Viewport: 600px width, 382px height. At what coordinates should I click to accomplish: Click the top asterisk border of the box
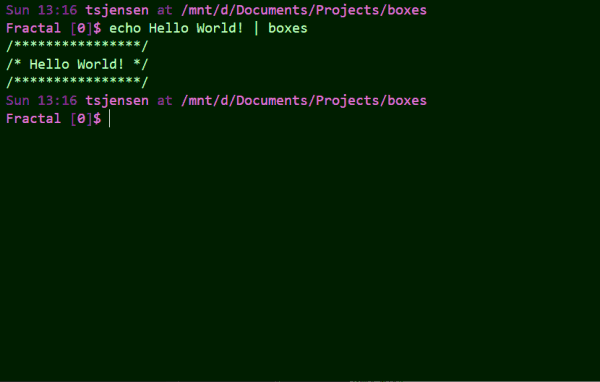(77, 46)
